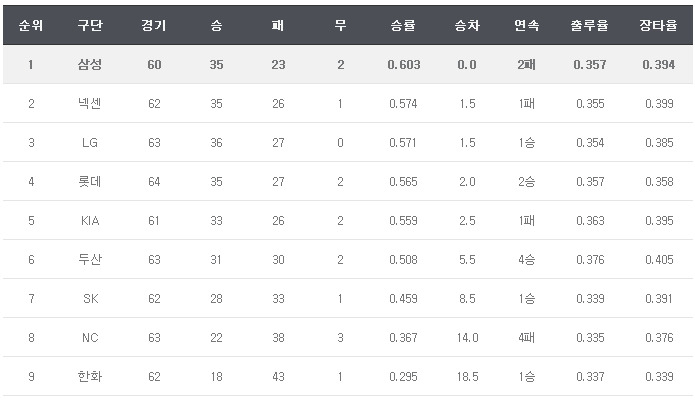Click the KIA team name

tap(90, 221)
